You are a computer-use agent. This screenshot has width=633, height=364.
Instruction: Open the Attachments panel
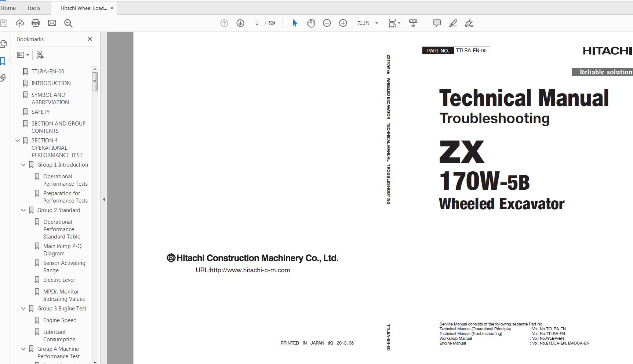coord(3,78)
